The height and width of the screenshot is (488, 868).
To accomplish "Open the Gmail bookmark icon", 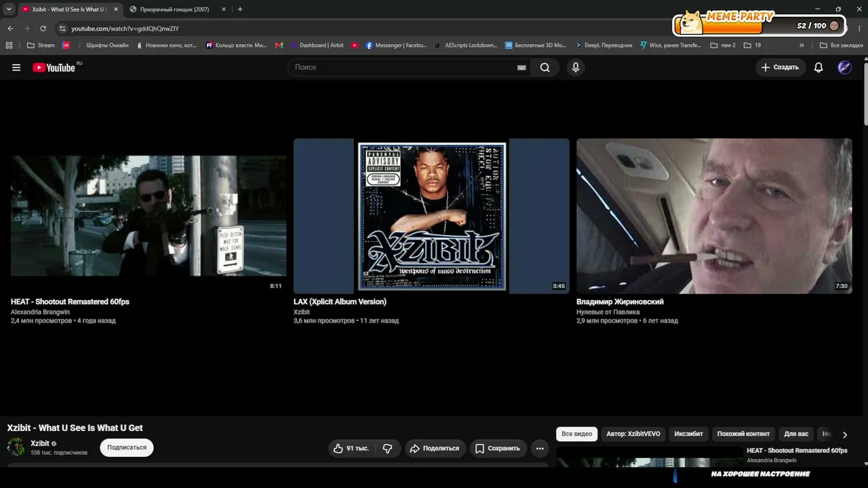I will point(279,45).
